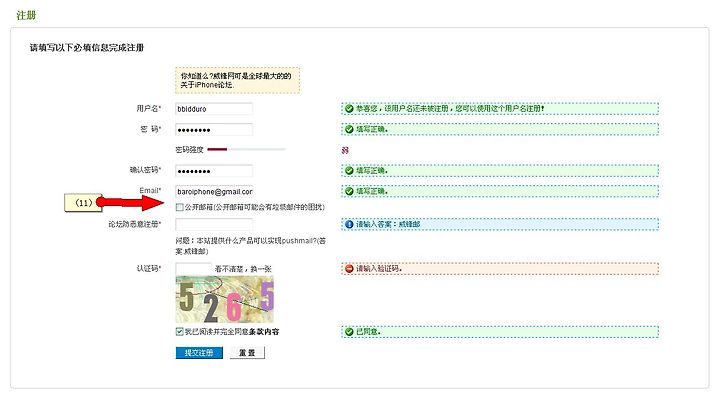Click the 注册 page heading
This screenshot has height=395, width=720.
(26, 15)
